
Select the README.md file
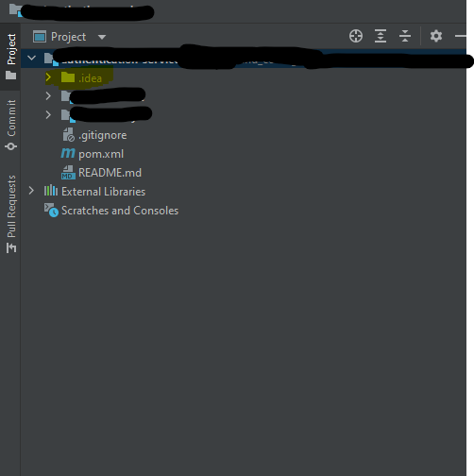coord(101,173)
